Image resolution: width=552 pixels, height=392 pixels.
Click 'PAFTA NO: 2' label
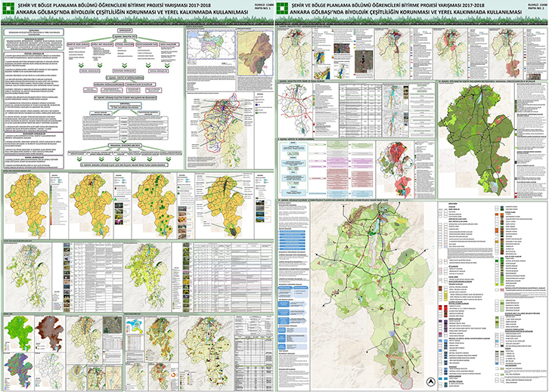coord(538,8)
